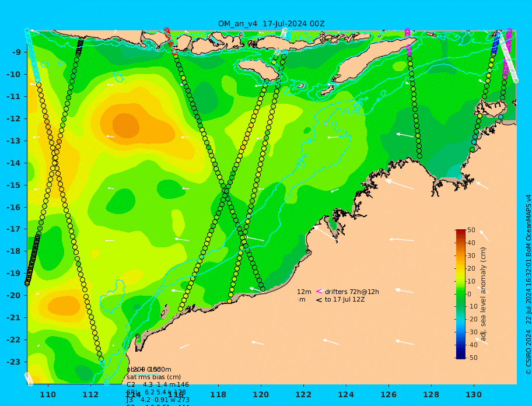Screen dimensions: 532x406
Task: Click the "J3 4.2 0.91 w 273" statistics row
Action: [157, 400]
